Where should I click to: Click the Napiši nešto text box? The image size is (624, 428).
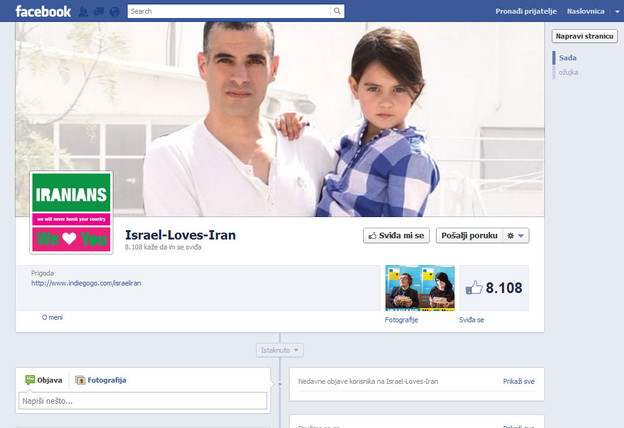click(142, 401)
